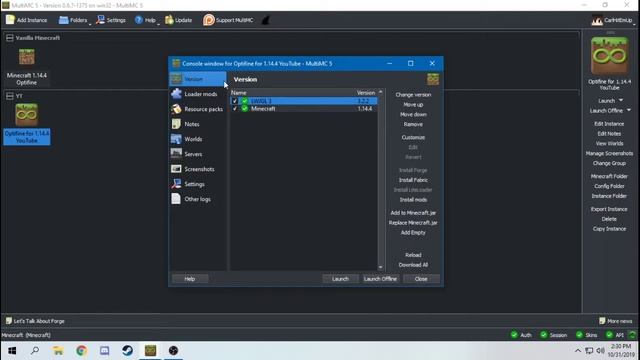Click the Windows Start button
This screenshot has height=360, width=640.
pyautogui.click(x=12, y=351)
